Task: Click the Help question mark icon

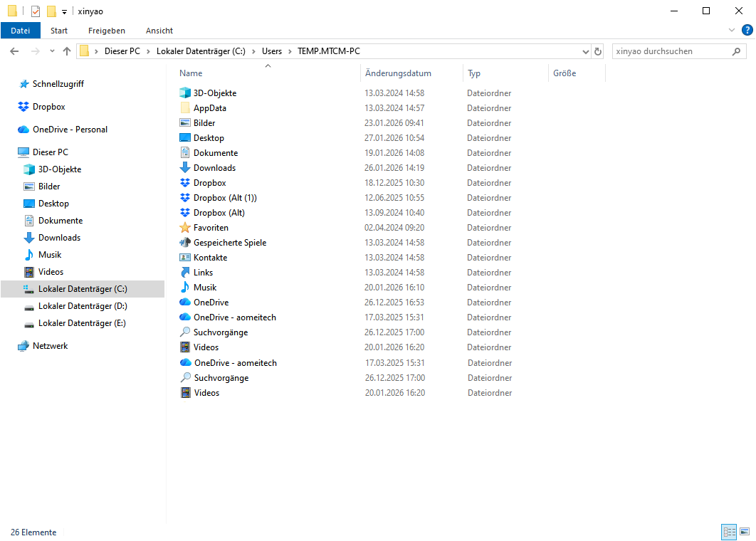Action: (747, 30)
